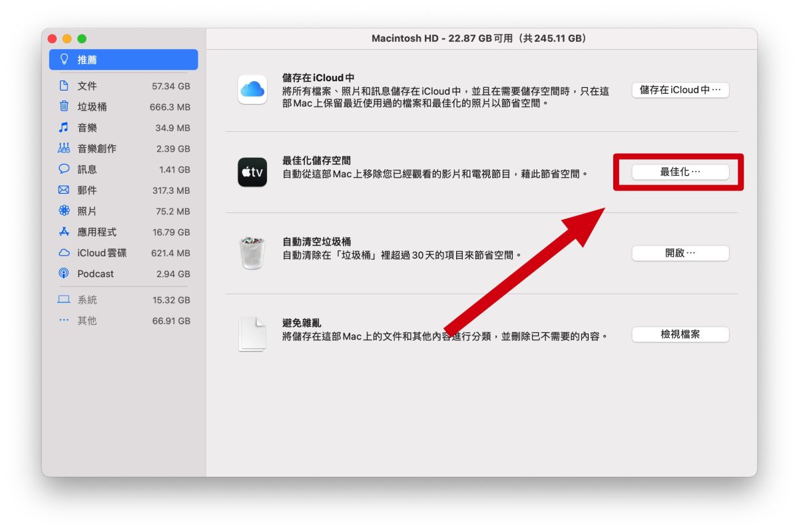Click the 其他 row label

[x=87, y=320]
